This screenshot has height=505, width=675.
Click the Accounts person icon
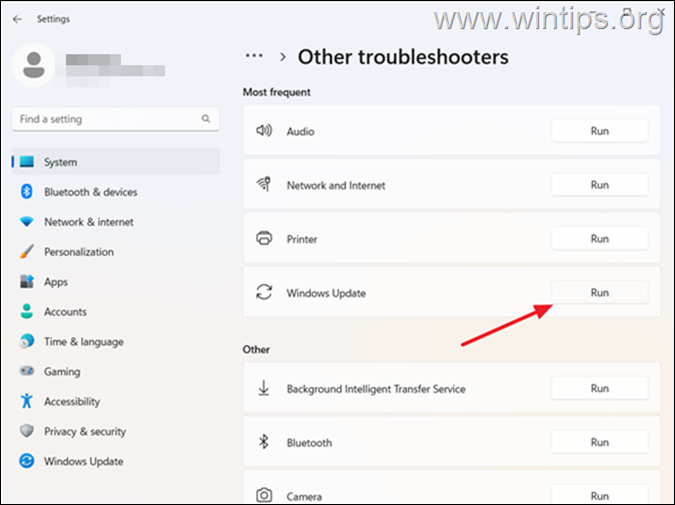27,311
